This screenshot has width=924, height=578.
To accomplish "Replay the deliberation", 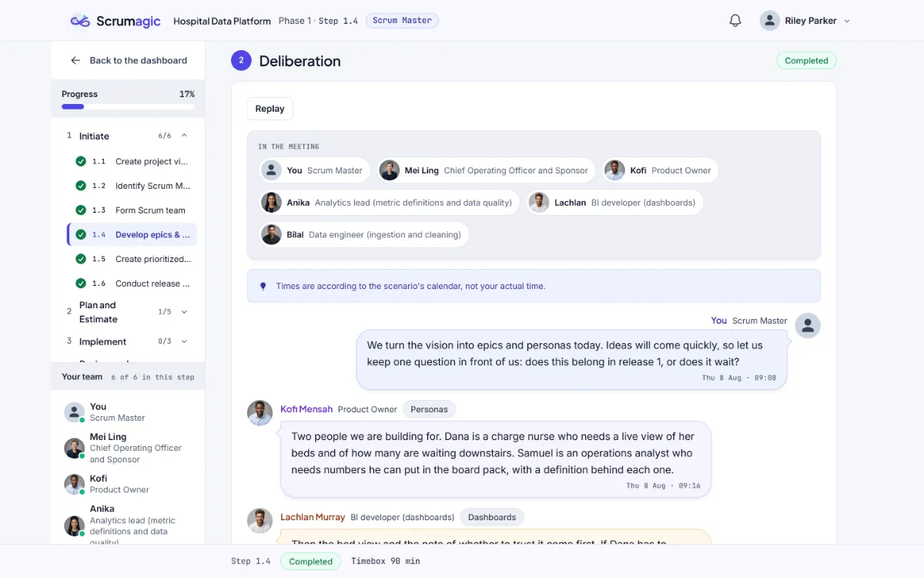I will coord(269,109).
